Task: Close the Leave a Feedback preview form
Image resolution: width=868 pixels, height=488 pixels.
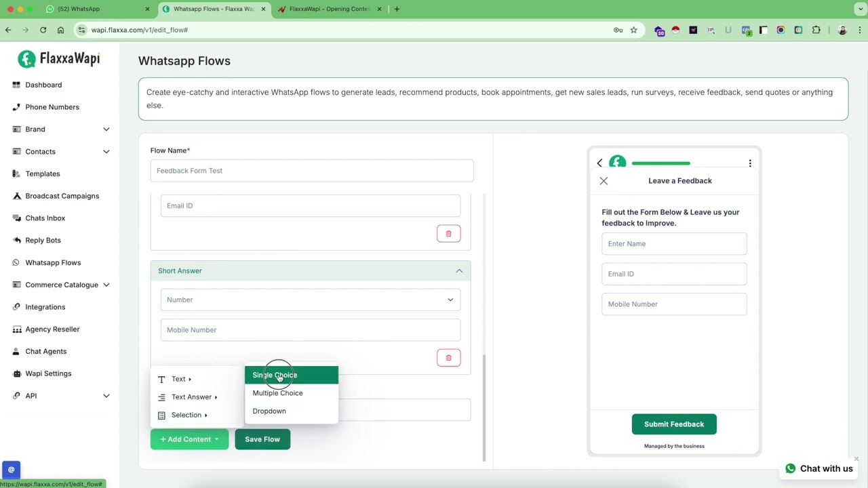Action: 604,181
